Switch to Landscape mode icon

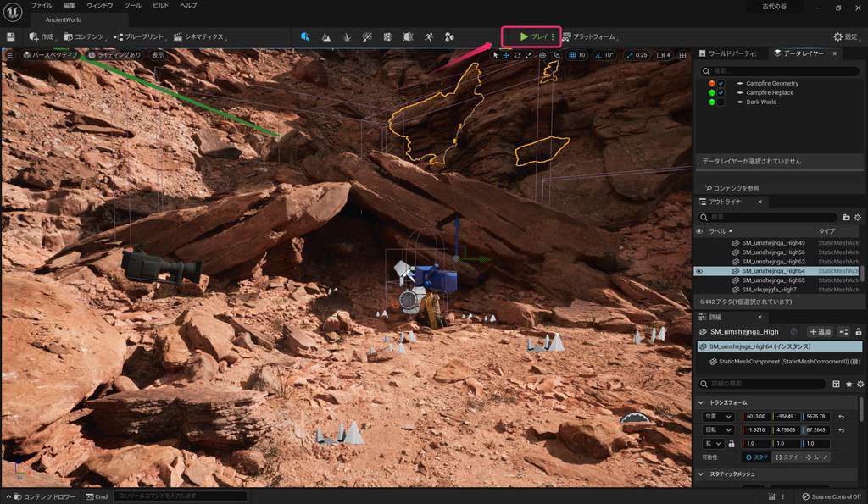[326, 36]
